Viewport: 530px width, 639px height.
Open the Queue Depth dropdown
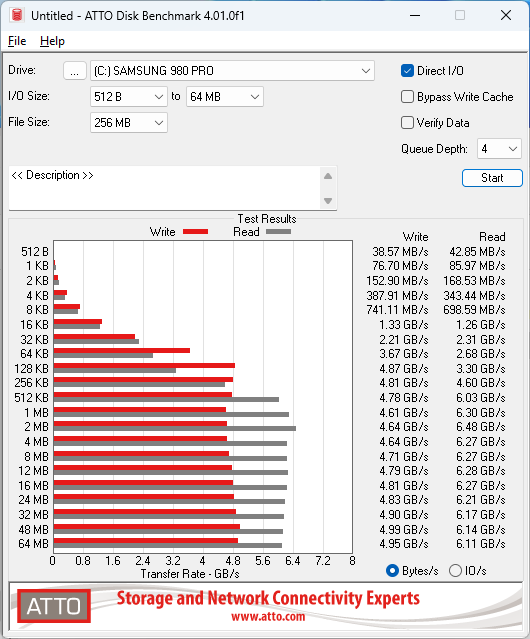(499, 149)
